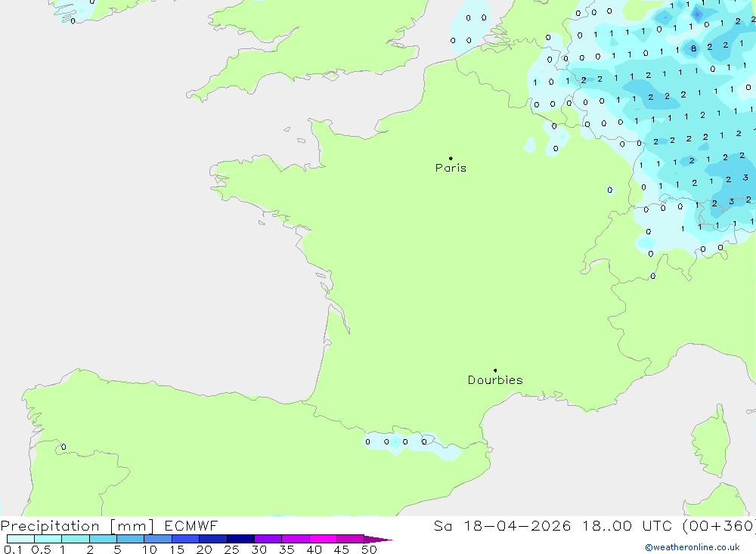Click the 'Precipitation [mm]' title text
Viewport: 756px width, 554px height.
click(77, 526)
